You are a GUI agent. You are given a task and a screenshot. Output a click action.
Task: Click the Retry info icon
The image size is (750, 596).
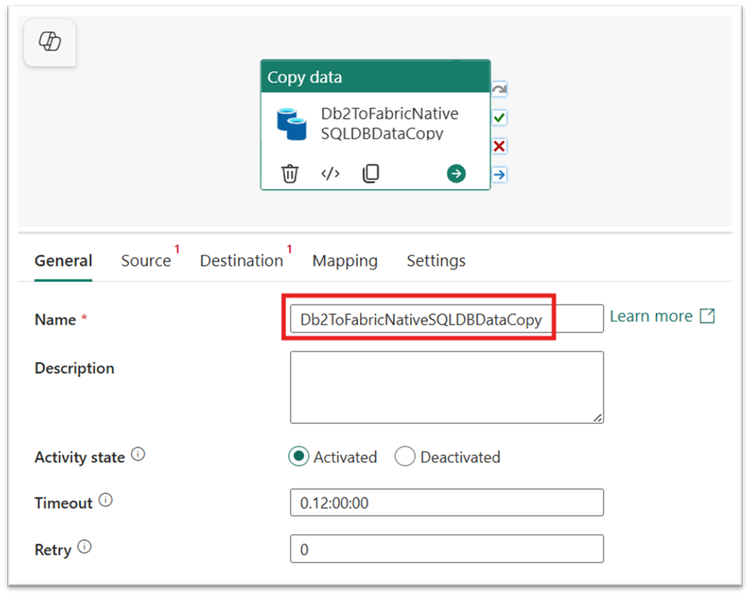[84, 546]
